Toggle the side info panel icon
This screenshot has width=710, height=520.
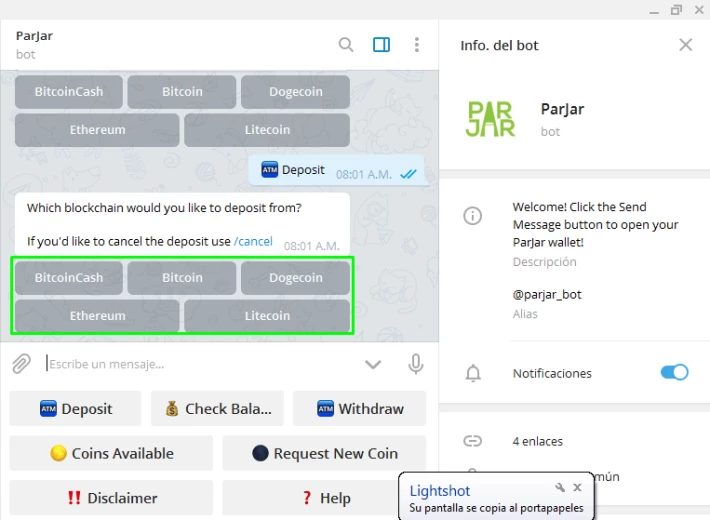pos(381,44)
